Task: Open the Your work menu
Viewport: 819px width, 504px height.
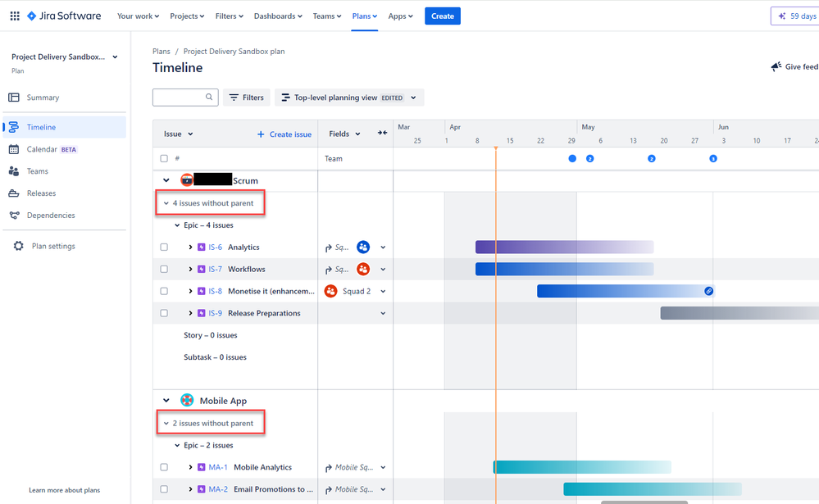Action: tap(138, 16)
